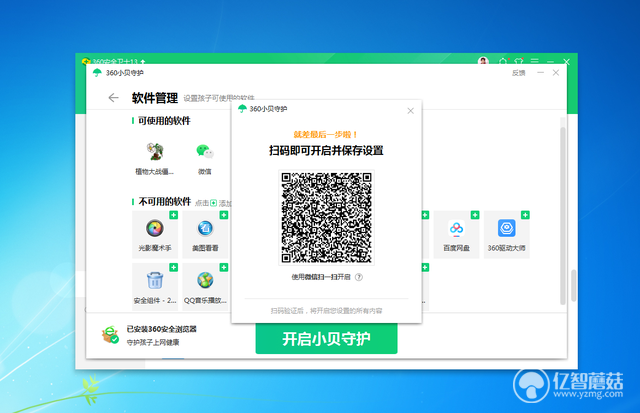
Task: Click the 可使用的软件 section heading
Action: [164, 121]
